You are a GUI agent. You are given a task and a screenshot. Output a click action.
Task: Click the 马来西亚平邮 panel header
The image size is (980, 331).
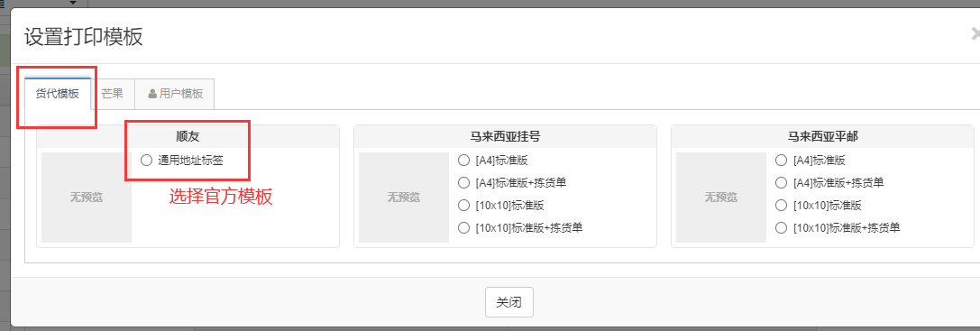pos(822,137)
